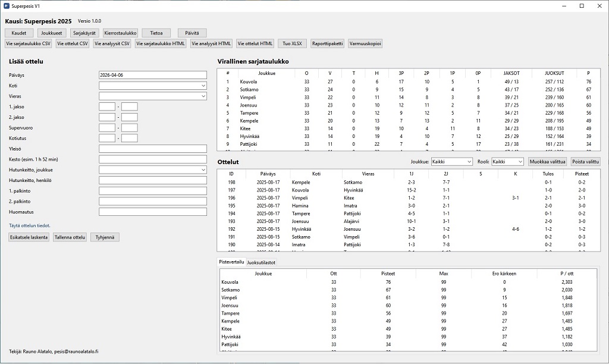This screenshot has height=364, width=609.
Task: Click the Päiväys date input field
Action: [153, 76]
